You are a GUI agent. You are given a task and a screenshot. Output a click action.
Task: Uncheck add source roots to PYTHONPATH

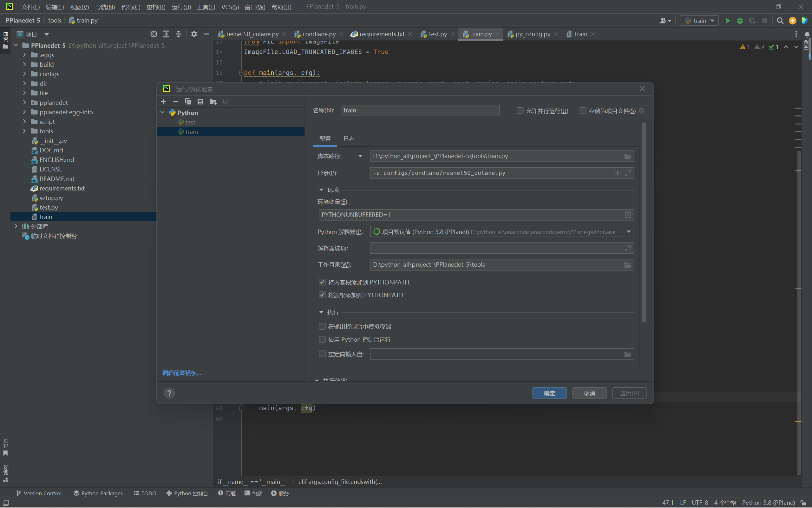point(322,295)
